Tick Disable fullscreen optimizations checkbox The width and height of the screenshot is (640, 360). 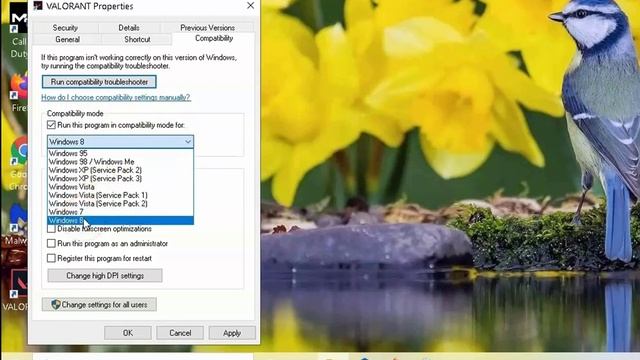coord(51,229)
